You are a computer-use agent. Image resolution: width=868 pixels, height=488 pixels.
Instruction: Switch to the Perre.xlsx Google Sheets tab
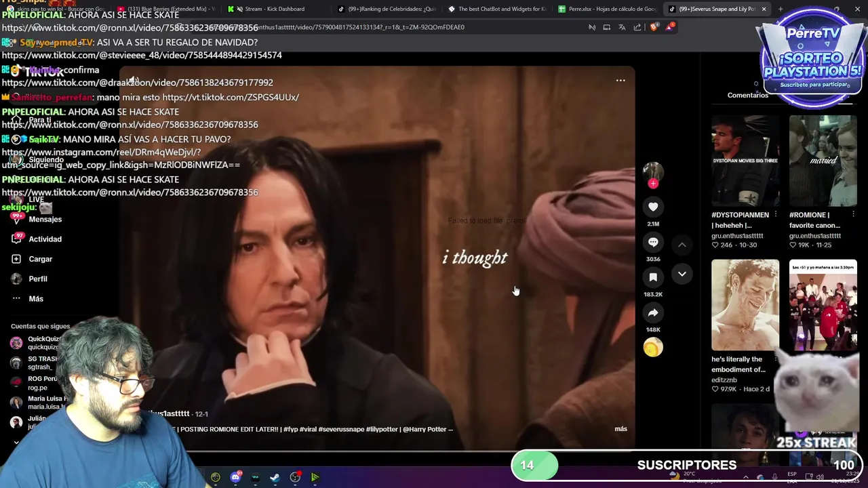[x=608, y=9]
